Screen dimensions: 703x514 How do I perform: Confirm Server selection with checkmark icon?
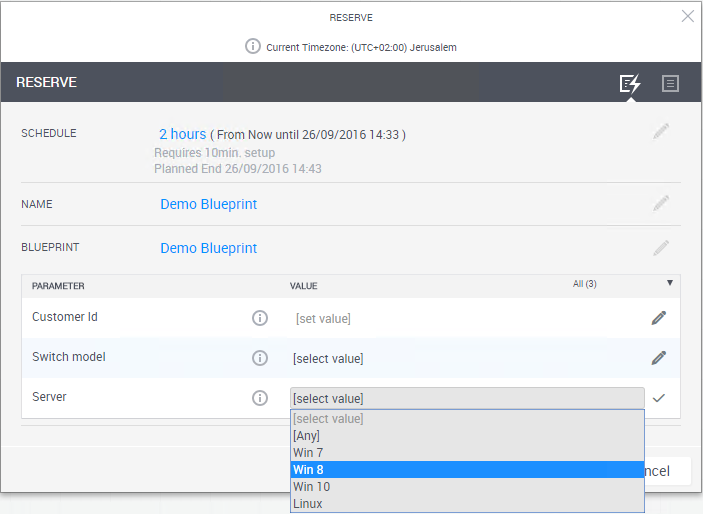coord(658,398)
